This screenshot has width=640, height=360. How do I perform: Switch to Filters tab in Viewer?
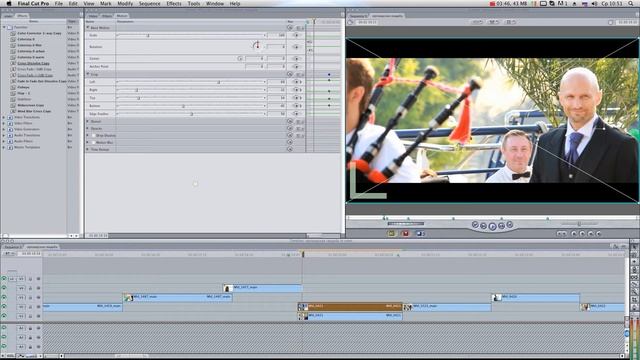107,16
